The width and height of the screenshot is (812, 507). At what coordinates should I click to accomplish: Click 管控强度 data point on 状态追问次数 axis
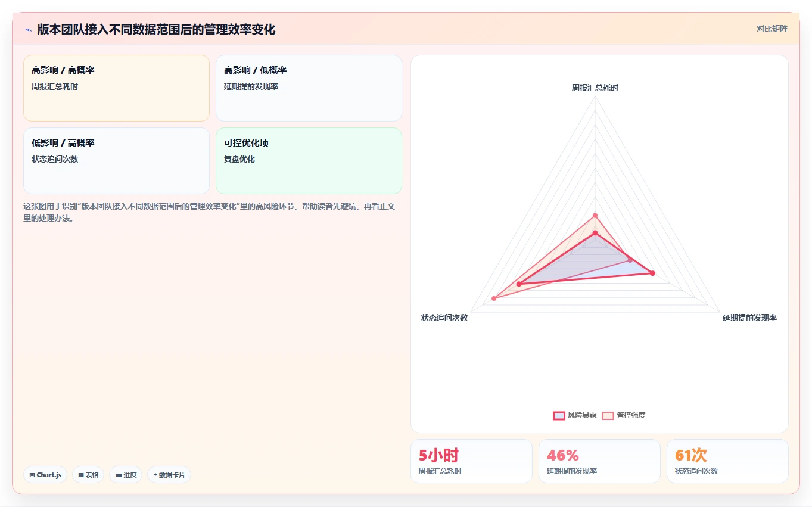click(494, 298)
